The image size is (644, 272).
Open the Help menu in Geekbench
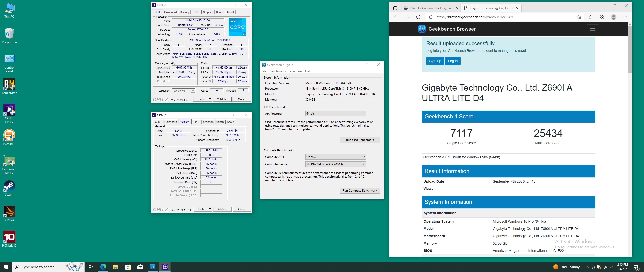(308, 71)
